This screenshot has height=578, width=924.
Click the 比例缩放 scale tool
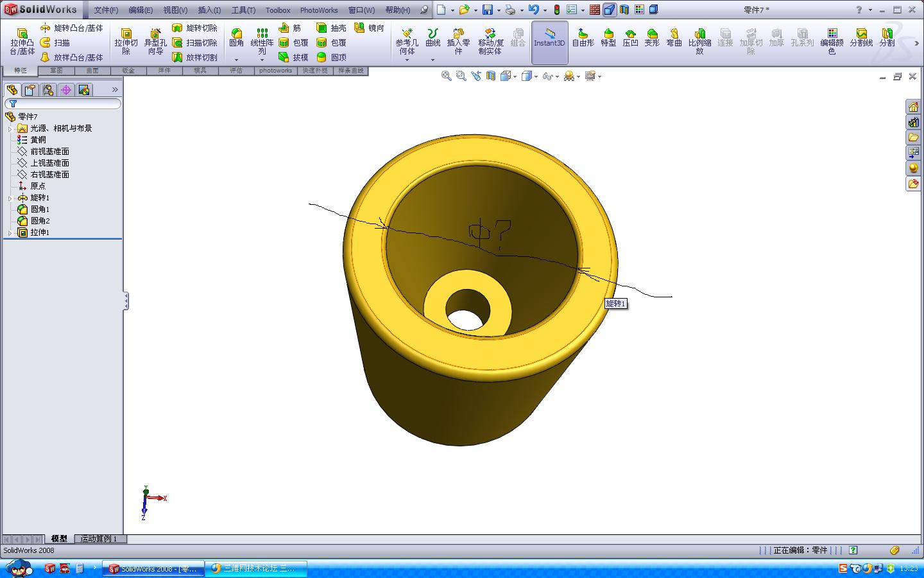699,42
